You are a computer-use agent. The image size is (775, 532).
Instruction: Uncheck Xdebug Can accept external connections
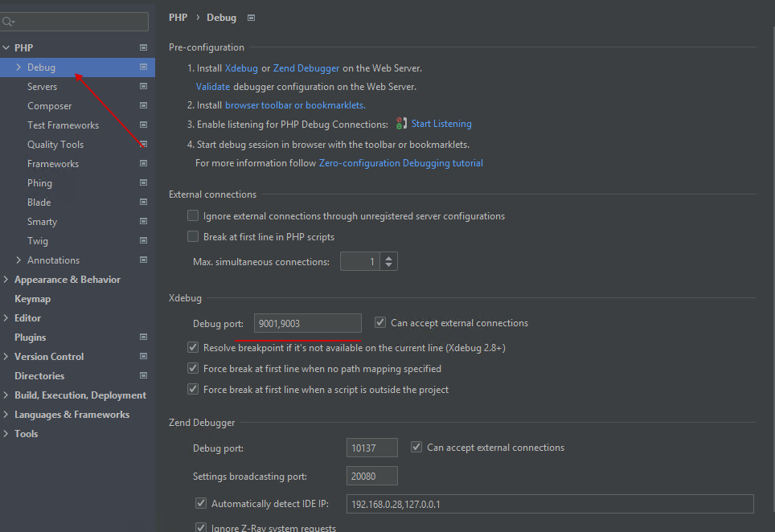(380, 323)
